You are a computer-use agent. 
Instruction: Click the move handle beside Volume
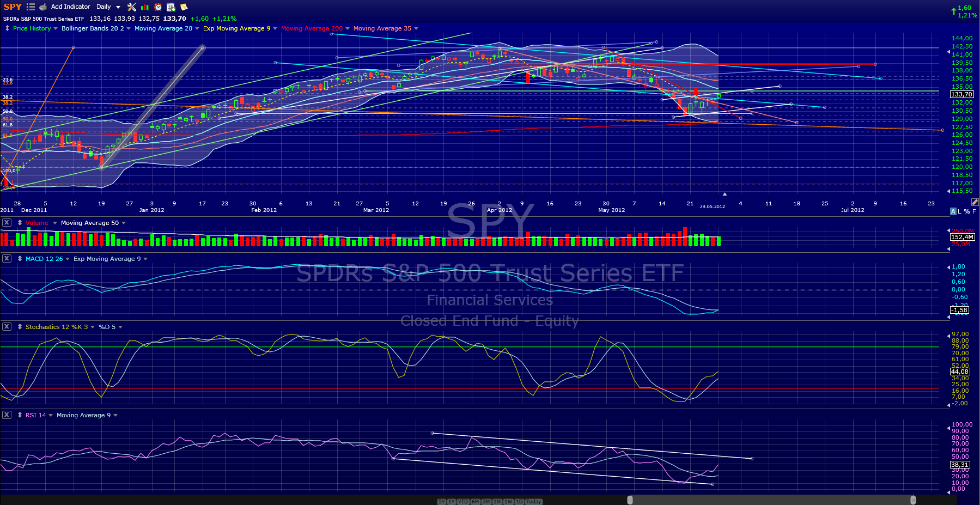(20, 223)
